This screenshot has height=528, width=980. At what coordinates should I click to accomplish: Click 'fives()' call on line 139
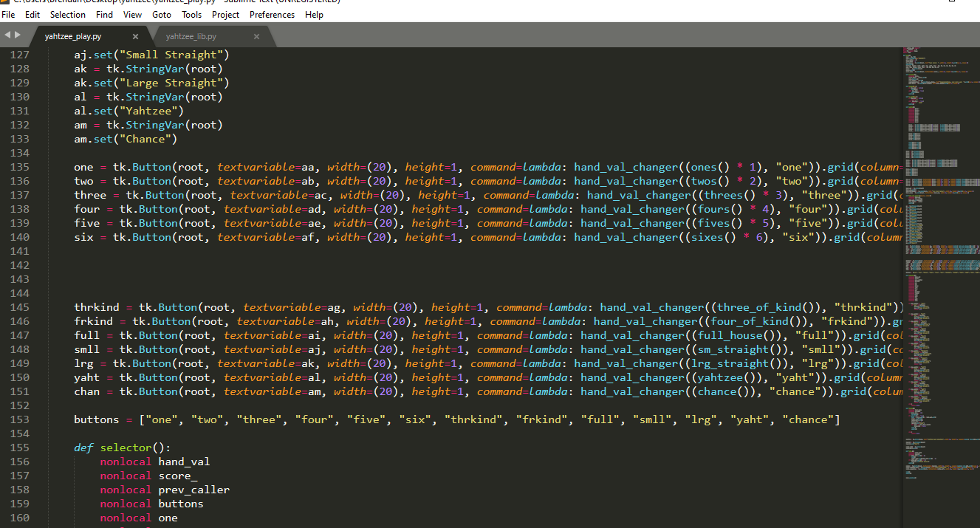(x=720, y=223)
